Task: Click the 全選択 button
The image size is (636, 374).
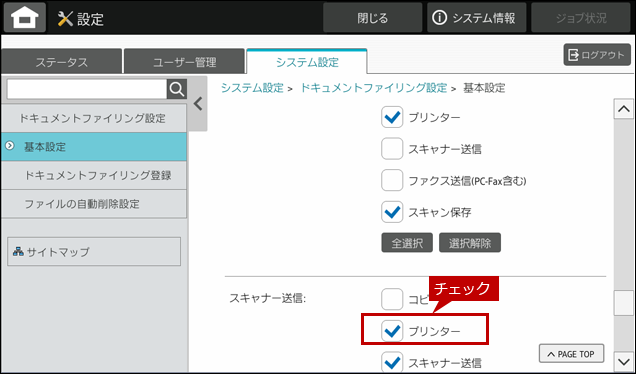Action: pos(407,243)
